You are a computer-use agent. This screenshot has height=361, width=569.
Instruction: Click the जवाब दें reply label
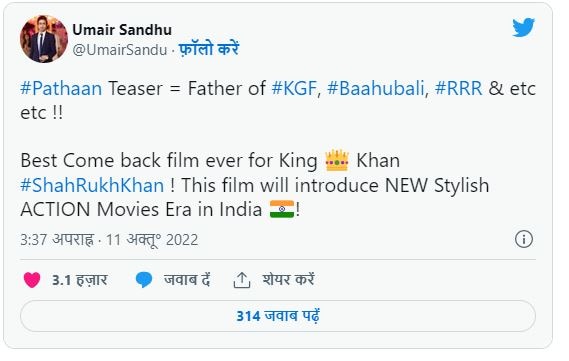point(187,280)
